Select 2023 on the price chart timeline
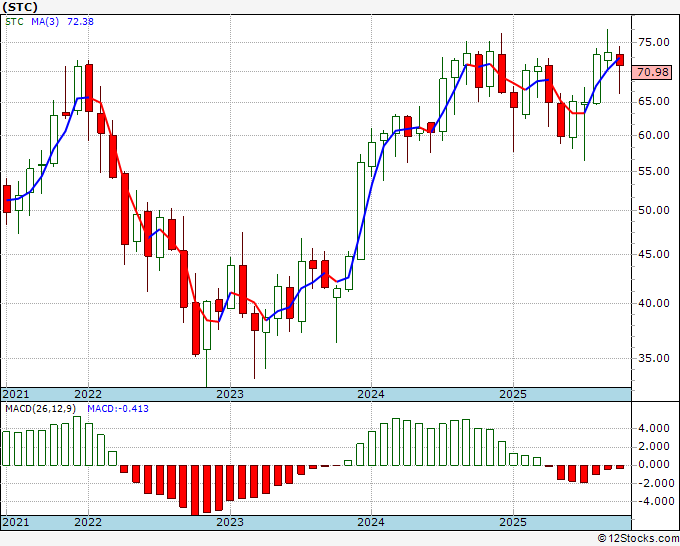680x546 pixels. pos(230,394)
